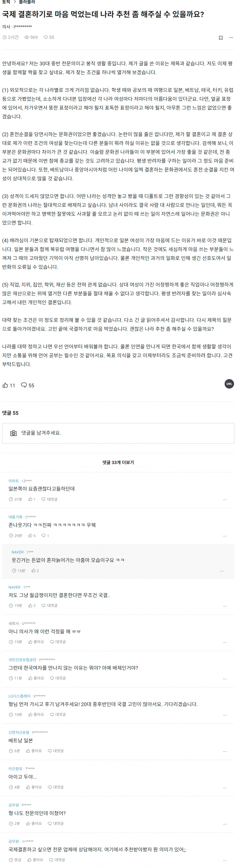Expand 댓글 33개 더보기 to load more comments
237x868 pixels.
pyautogui.click(x=118, y=462)
